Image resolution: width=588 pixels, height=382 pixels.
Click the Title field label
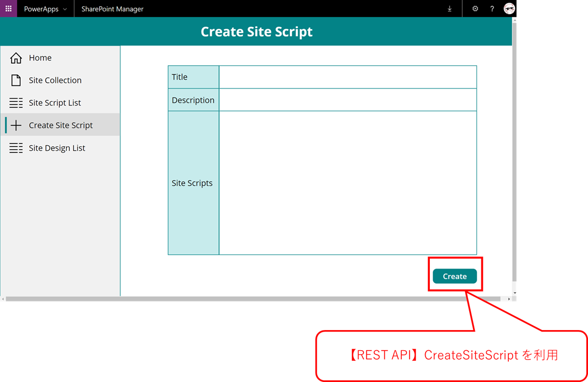tap(179, 77)
